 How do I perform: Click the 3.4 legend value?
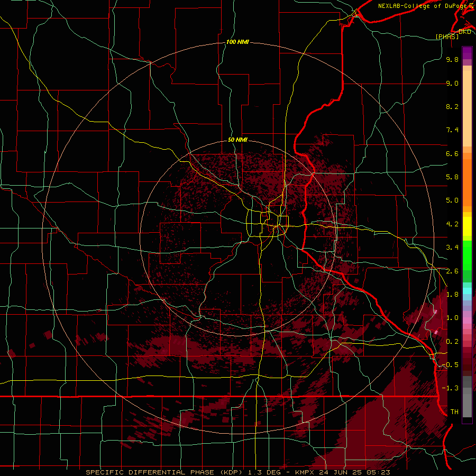pyautogui.click(x=452, y=248)
